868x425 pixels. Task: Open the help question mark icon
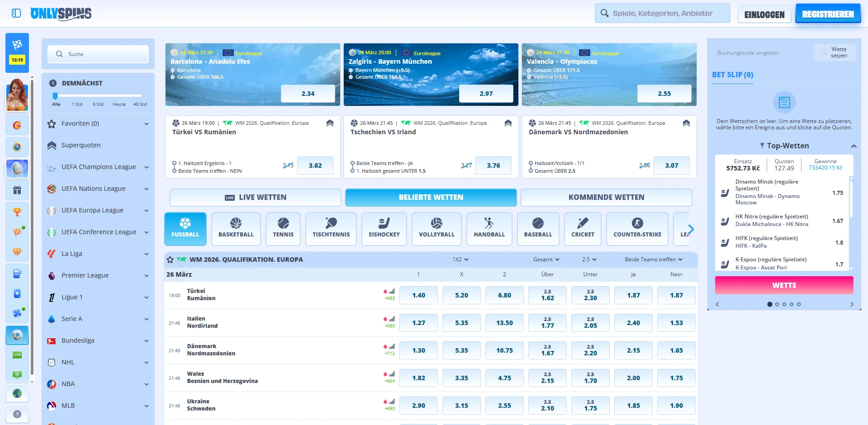pos(17,414)
